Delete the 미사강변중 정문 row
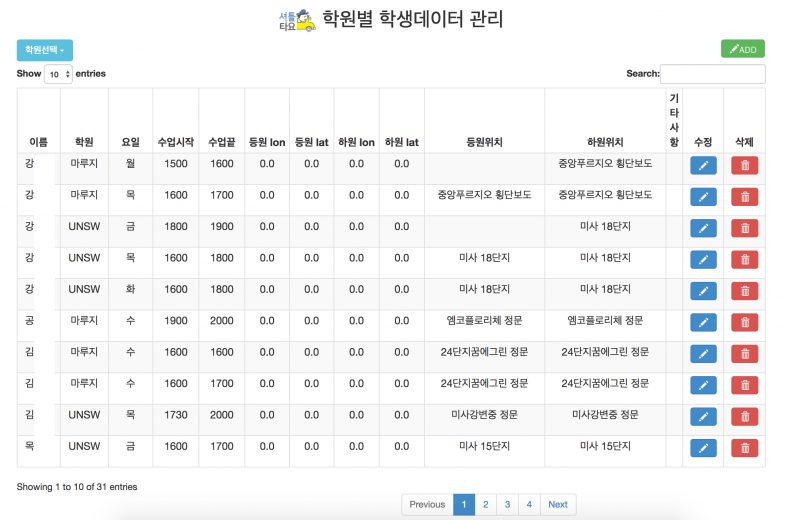The width and height of the screenshot is (789, 520). (x=745, y=416)
